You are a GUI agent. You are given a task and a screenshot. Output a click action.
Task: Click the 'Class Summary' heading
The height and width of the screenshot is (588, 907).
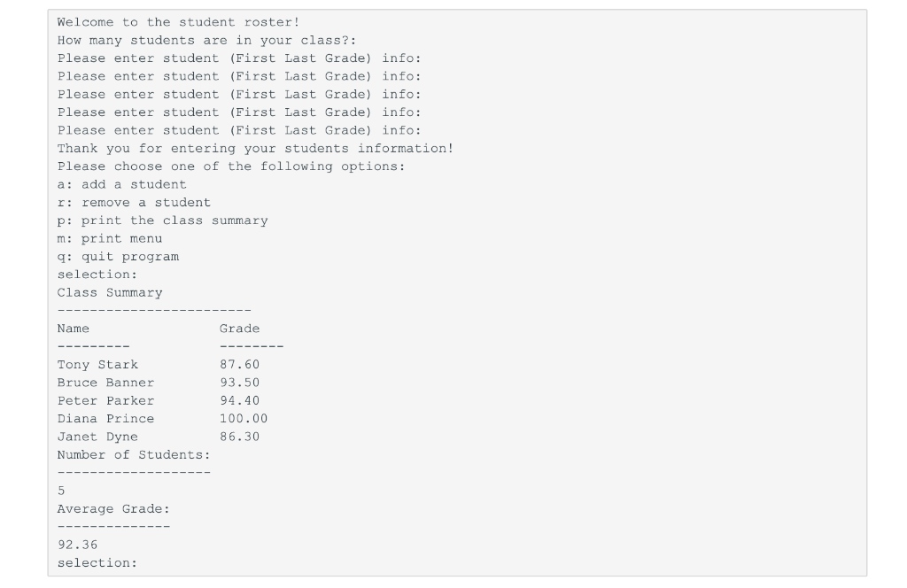click(109, 293)
